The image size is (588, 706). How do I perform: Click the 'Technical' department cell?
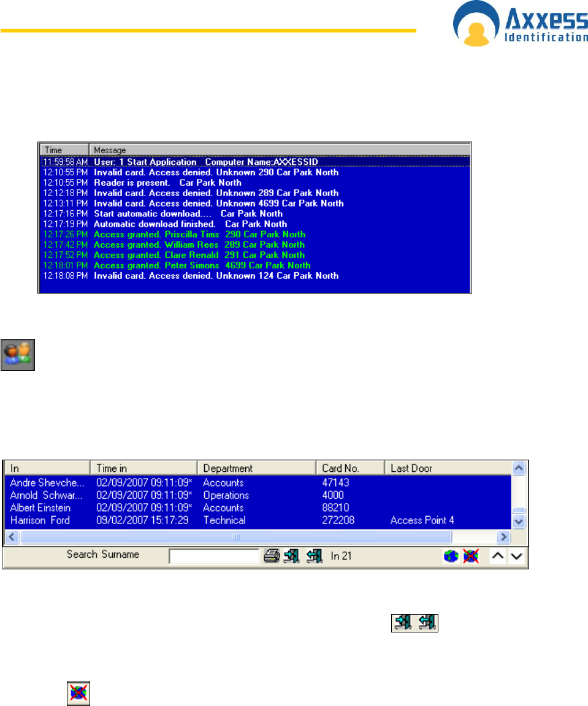224,520
